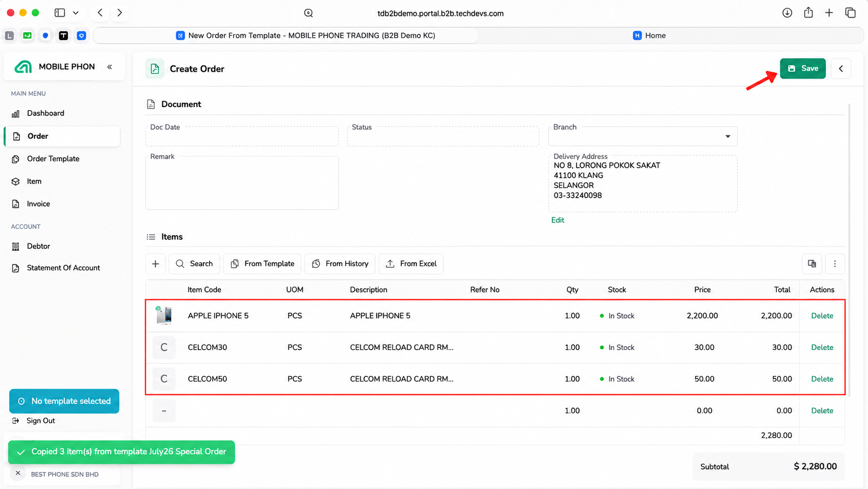Select the New Order From Template tab
Image resolution: width=868 pixels, height=489 pixels.
tap(286, 36)
